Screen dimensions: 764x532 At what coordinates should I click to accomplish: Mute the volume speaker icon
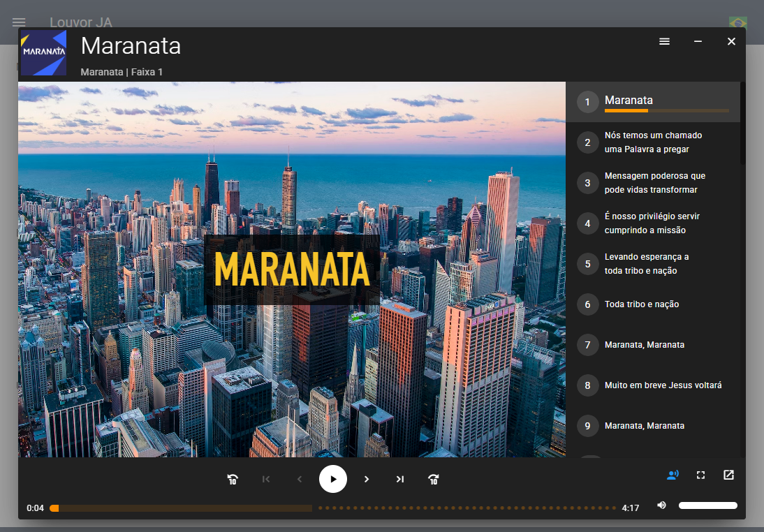pos(661,505)
